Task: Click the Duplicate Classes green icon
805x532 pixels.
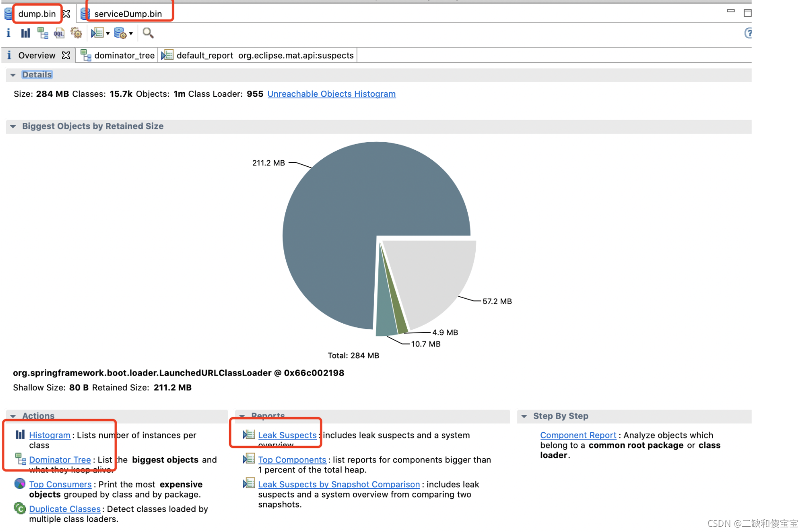Action: [20, 508]
